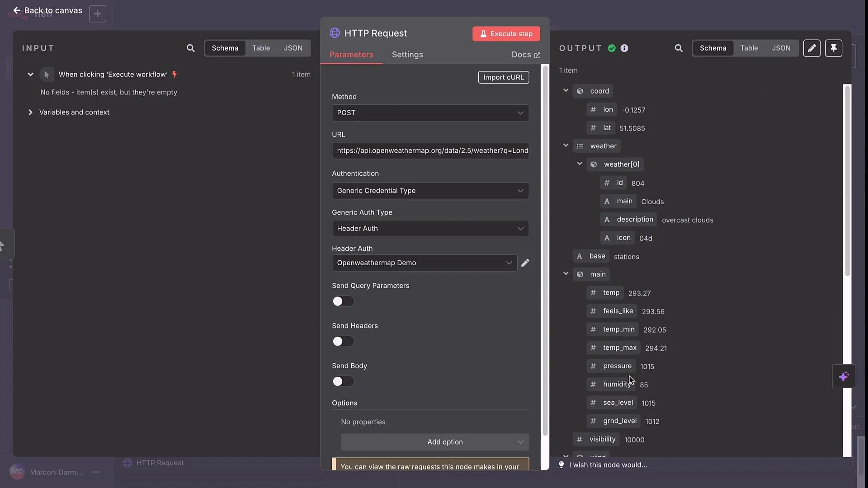Screen dimensions: 868x488
Task: Click the hash icon beside pressure
Action: (x=593, y=366)
